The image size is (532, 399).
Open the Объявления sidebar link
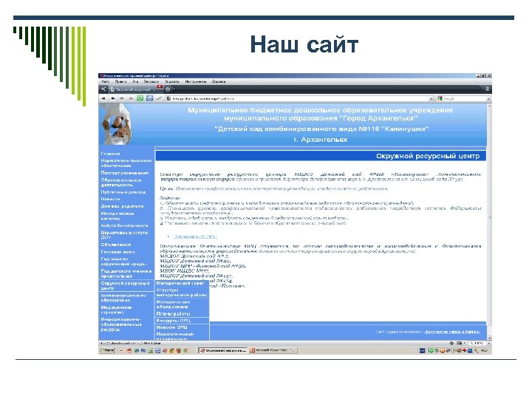click(116, 245)
